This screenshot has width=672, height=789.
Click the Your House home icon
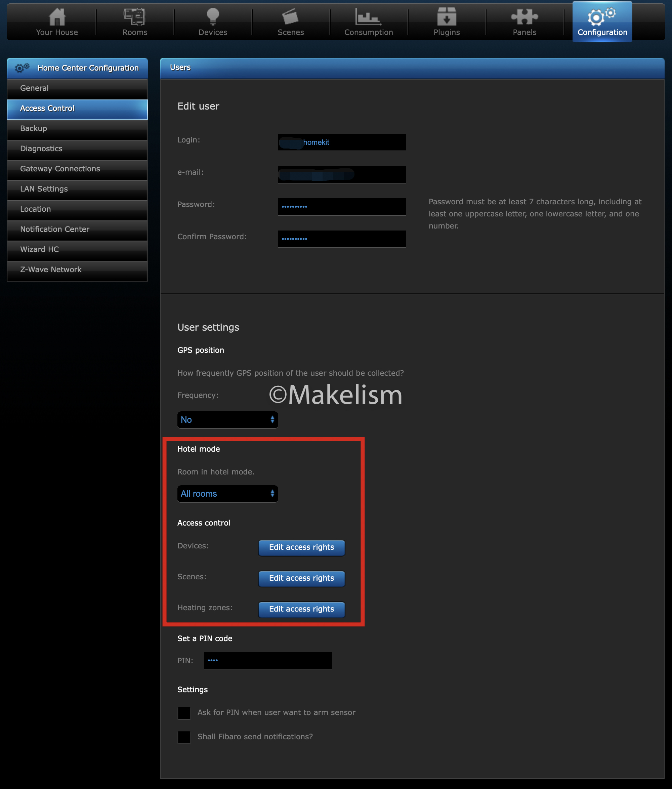coord(57,17)
